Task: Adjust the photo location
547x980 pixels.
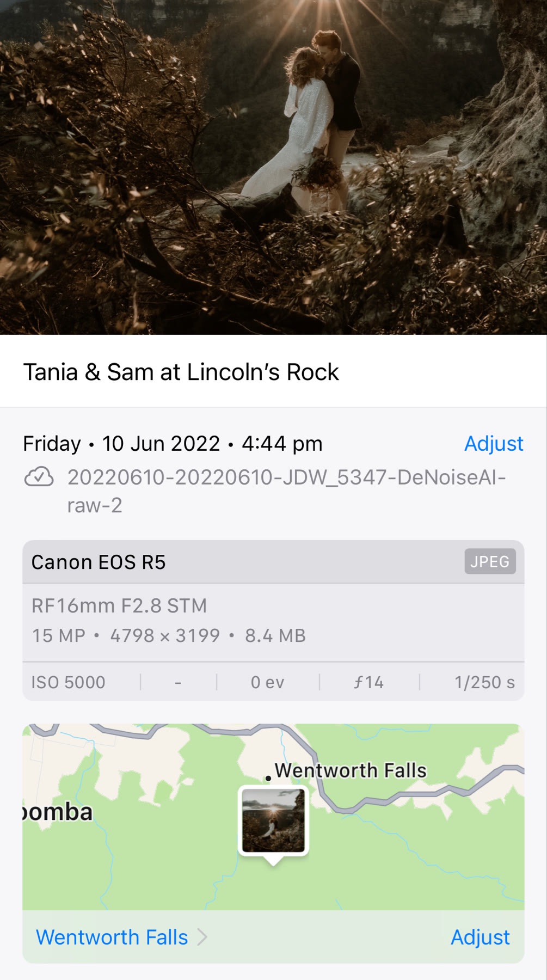Action: (x=480, y=937)
